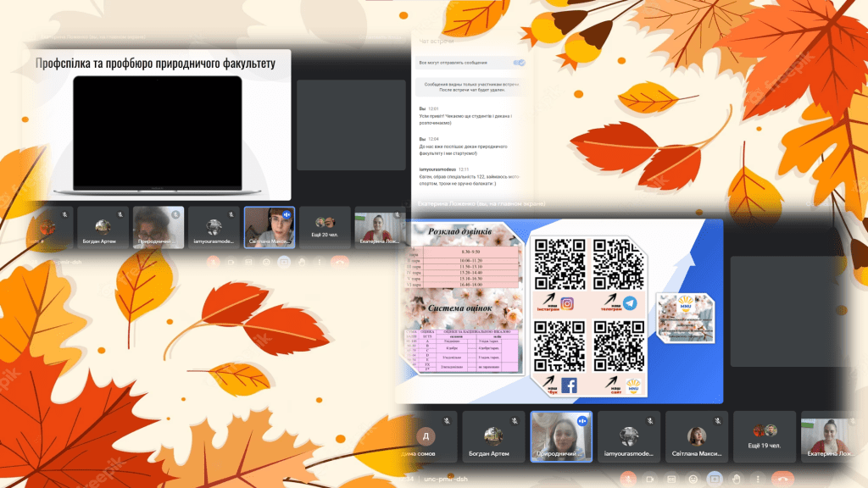Enable captions in toolbar below QR code slide
Viewport: 868px width, 488px height.
pyautogui.click(x=670, y=479)
